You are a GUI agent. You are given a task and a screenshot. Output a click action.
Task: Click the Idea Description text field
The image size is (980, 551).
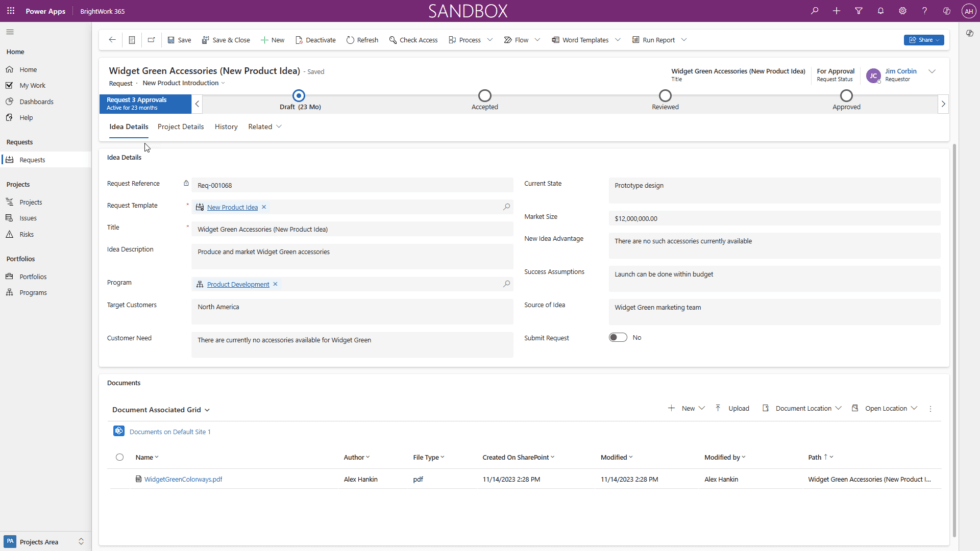point(352,256)
